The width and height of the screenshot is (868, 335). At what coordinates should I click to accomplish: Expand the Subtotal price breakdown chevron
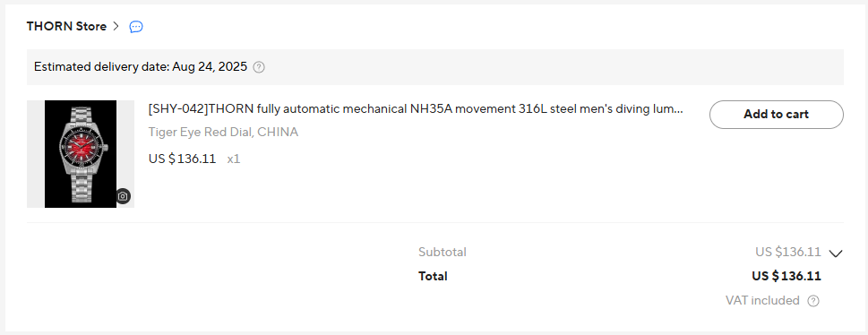point(836,253)
